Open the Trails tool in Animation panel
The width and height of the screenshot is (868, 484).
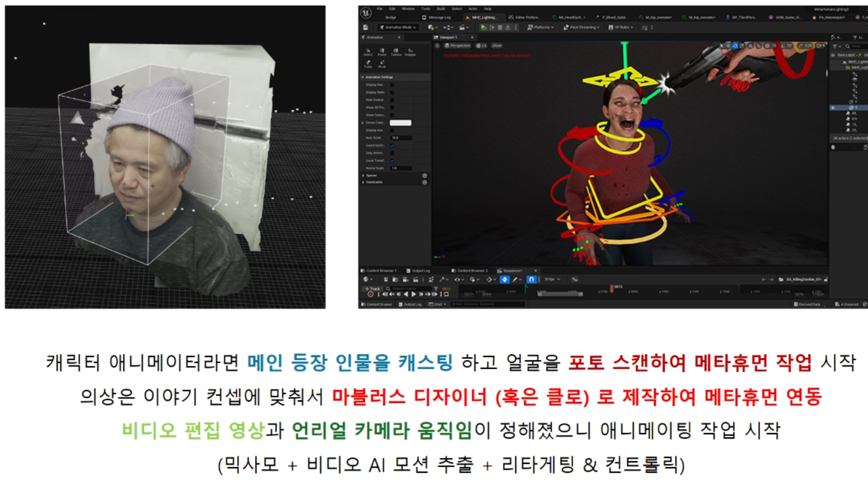[368, 64]
